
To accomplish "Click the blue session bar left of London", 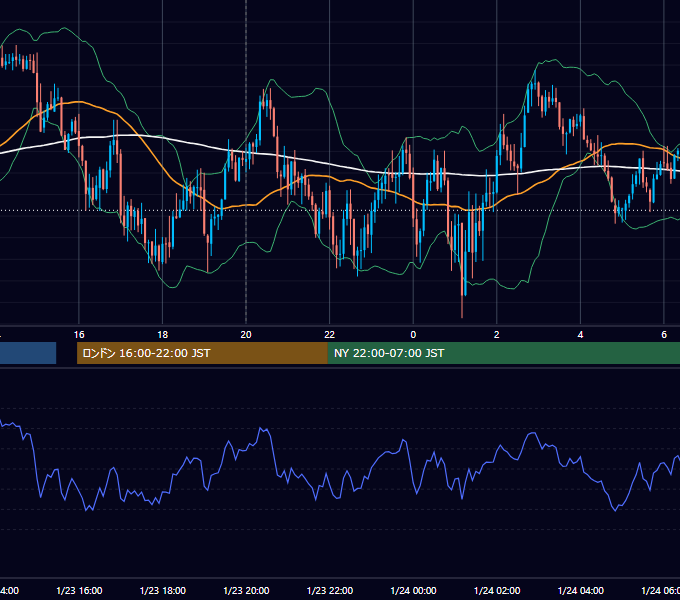I will click(28, 353).
